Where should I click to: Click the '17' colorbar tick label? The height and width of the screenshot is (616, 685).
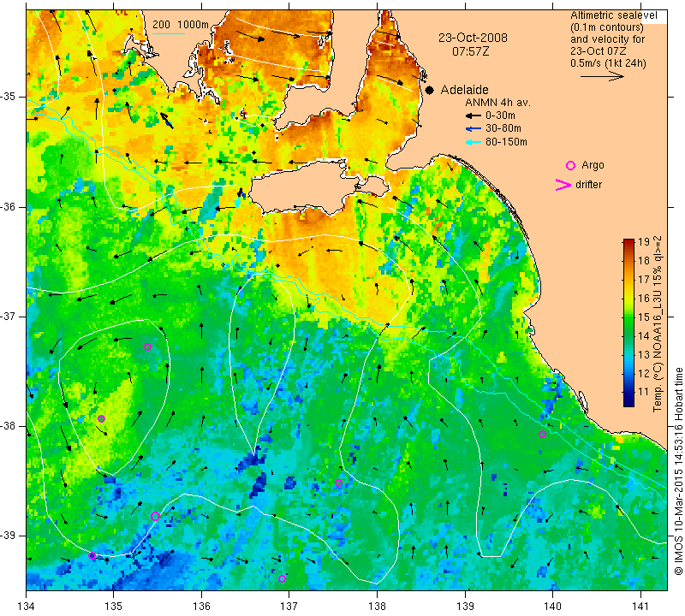(x=644, y=280)
